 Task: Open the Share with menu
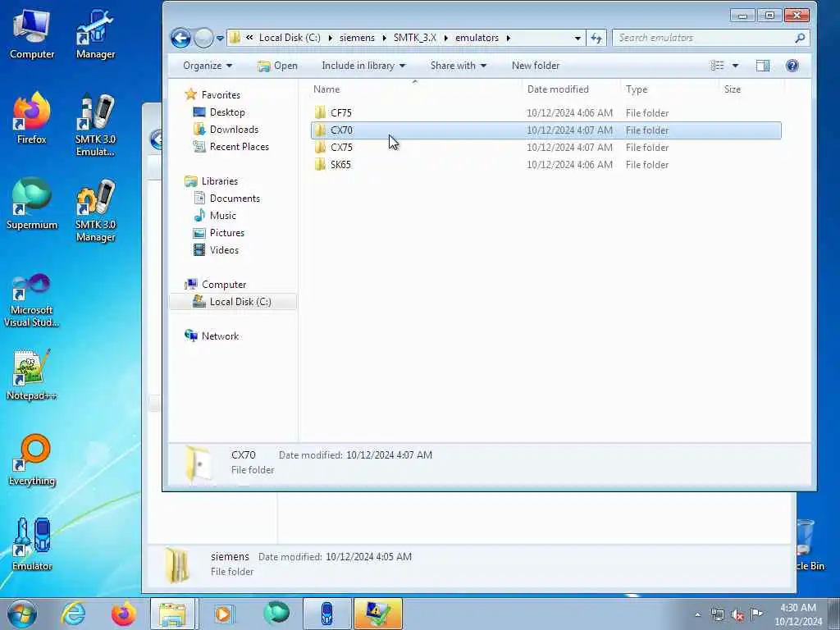(458, 66)
